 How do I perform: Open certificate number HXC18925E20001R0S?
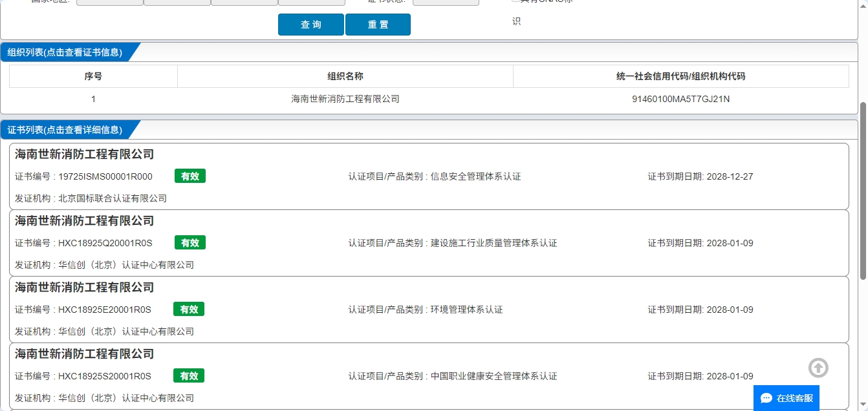point(105,310)
